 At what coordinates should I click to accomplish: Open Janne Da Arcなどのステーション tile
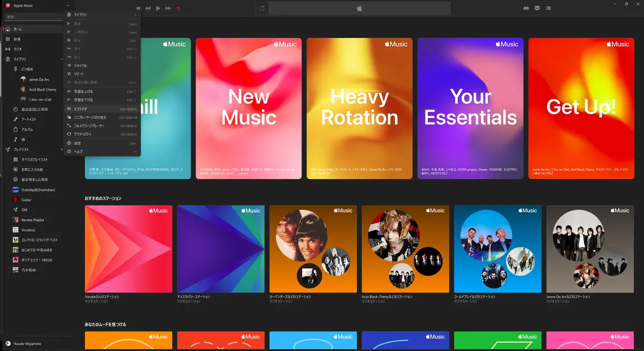590,248
